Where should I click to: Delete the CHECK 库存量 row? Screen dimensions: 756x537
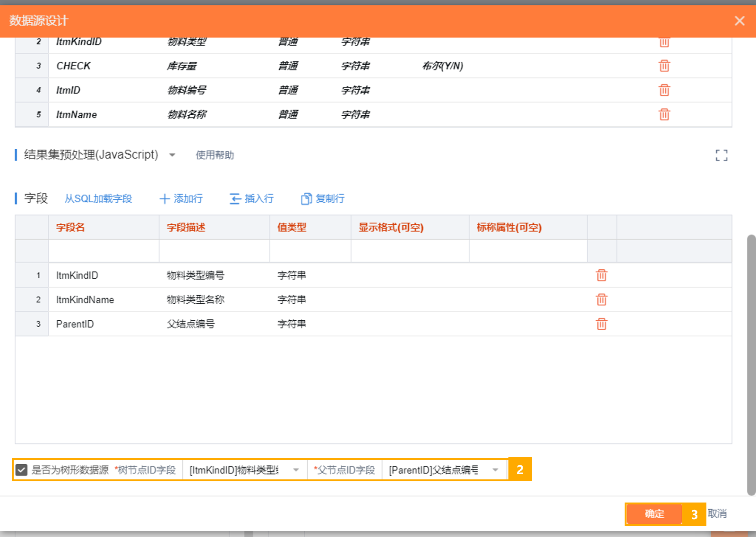664,66
